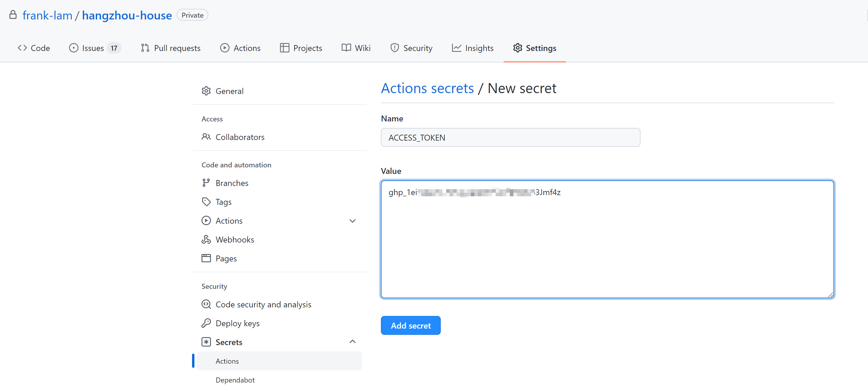Open the Pull requests tab
868x389 pixels.
(x=171, y=48)
